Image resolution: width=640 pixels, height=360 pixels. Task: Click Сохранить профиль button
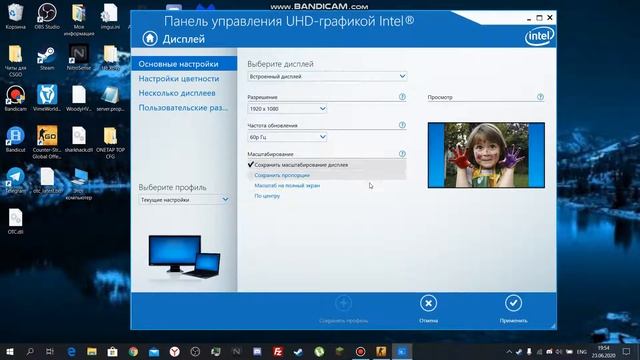[343, 309]
